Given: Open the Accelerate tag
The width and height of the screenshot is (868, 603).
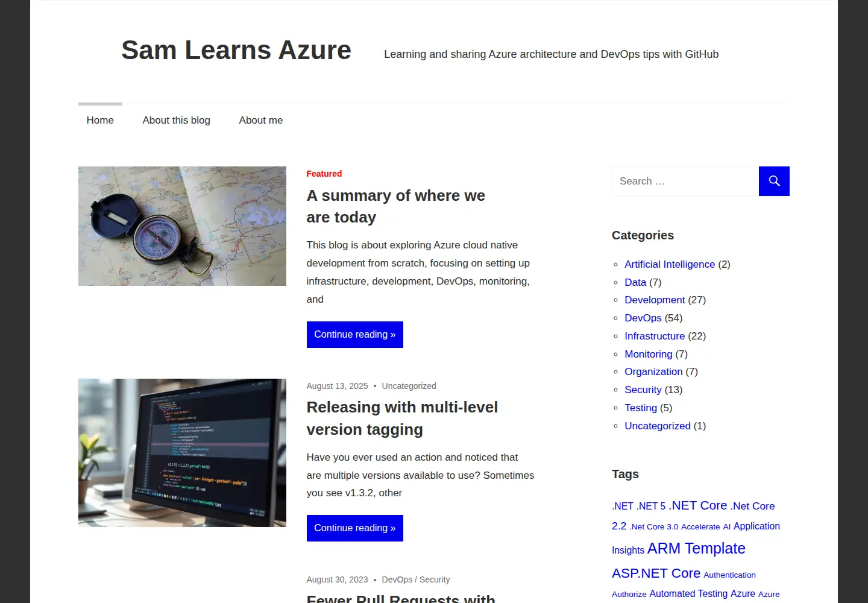Looking at the screenshot, I should click(x=700, y=526).
